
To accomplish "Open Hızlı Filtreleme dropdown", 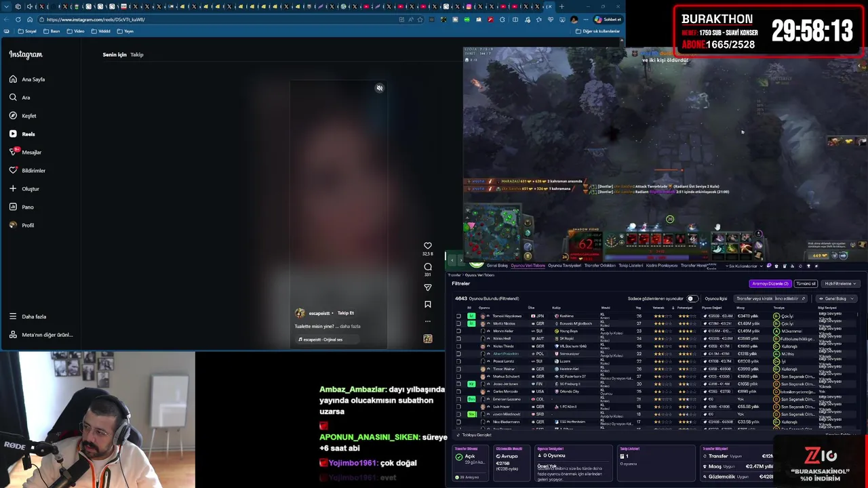I will [x=840, y=283].
